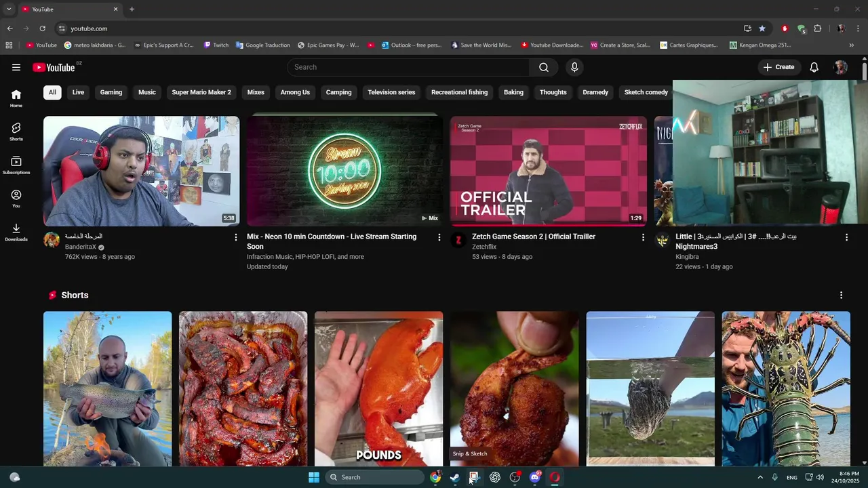868x488 pixels.
Task: Open the Windows Start menu
Action: click(314, 477)
